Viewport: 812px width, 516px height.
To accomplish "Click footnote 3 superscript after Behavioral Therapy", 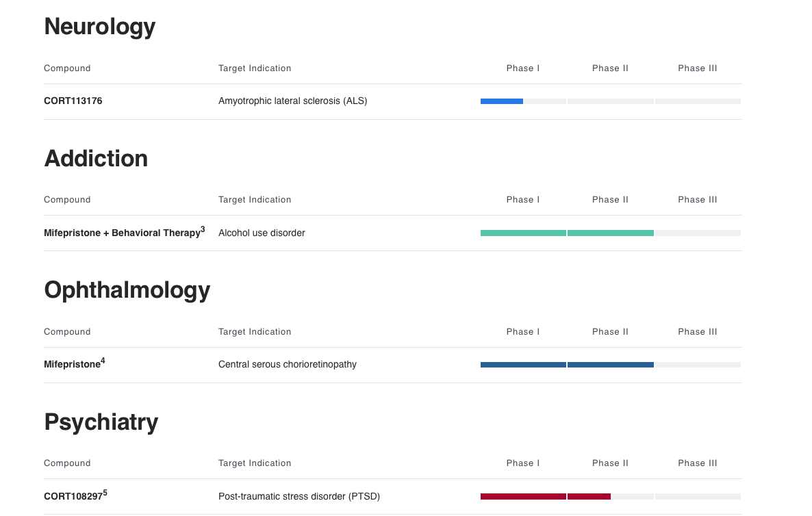I will click(x=203, y=230).
